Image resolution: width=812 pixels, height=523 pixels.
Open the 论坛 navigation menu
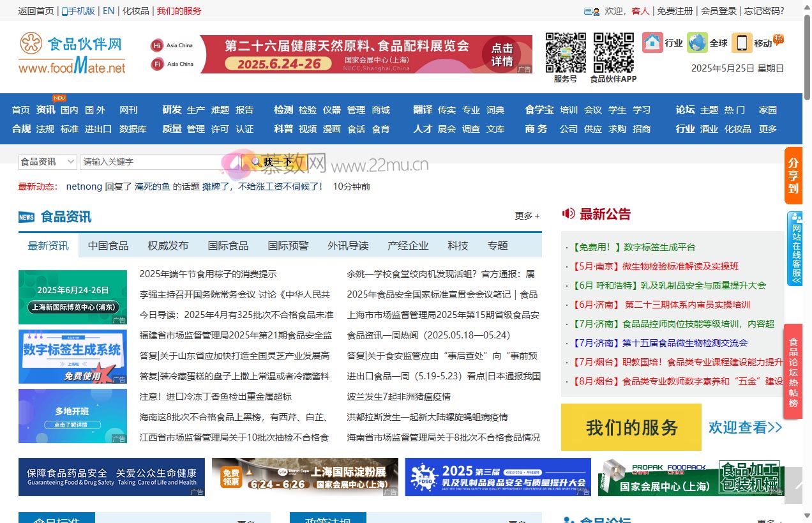coord(685,109)
